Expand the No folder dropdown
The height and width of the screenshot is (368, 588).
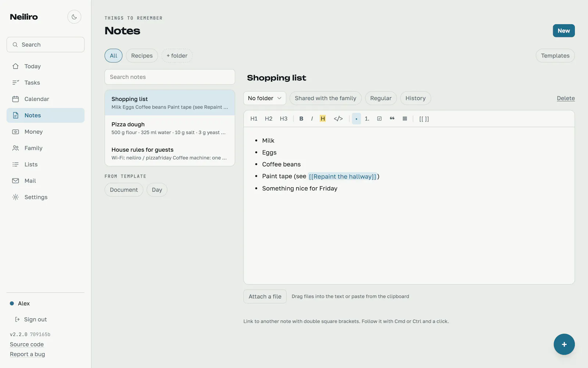(265, 98)
